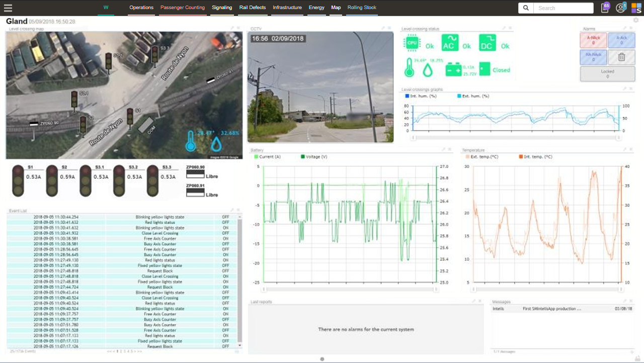Viewport: 644px width, 363px height.
Task: Click the Locked alarms button
Action: pyautogui.click(x=607, y=74)
